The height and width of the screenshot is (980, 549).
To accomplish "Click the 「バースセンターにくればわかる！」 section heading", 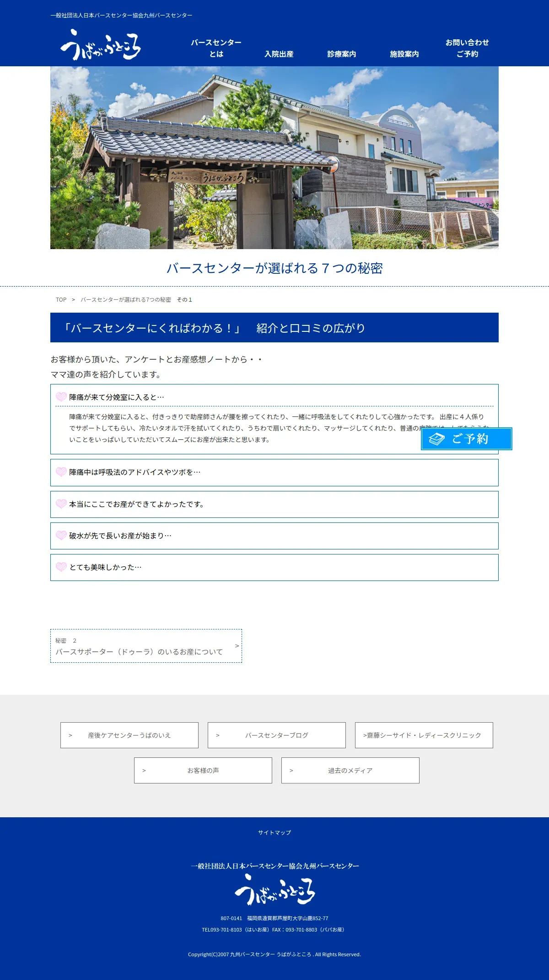I will click(274, 328).
